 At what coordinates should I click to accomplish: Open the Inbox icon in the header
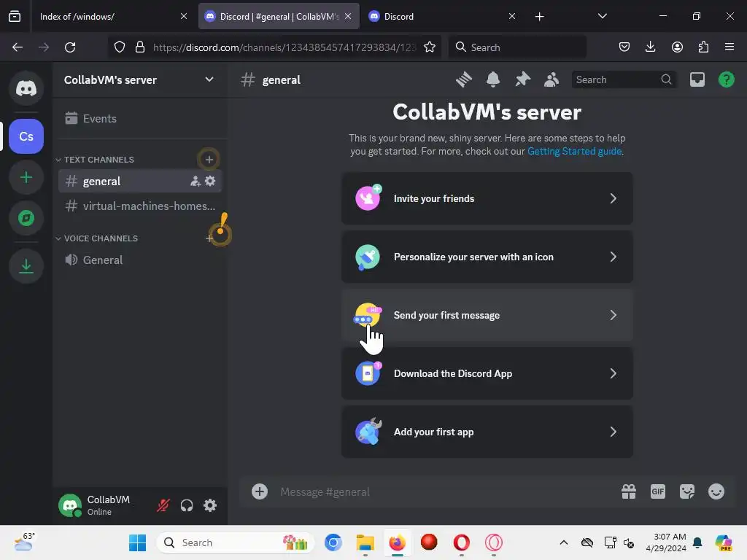(697, 79)
